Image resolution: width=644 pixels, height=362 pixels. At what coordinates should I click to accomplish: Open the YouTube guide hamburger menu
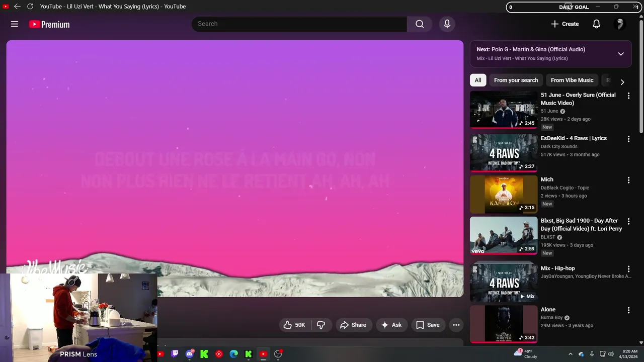pos(15,24)
